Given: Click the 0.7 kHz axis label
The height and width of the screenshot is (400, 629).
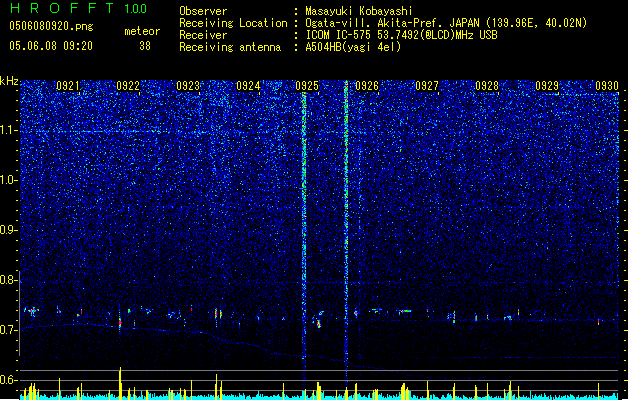Looking at the screenshot, I should [x=8, y=330].
